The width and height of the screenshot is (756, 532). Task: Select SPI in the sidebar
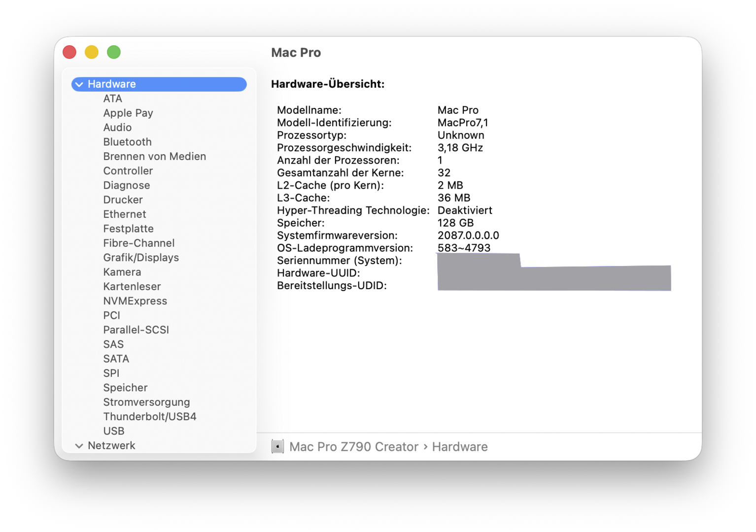[x=111, y=373]
